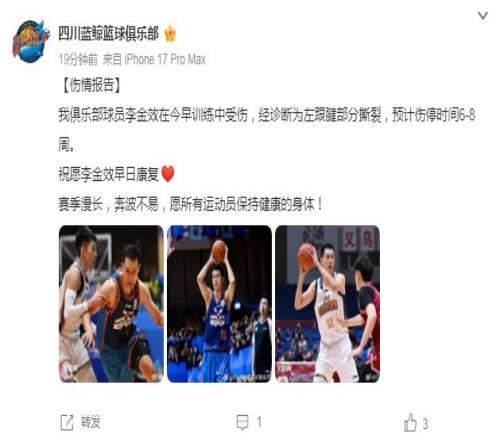Open the middle photo of the player holding the ball

219,304
